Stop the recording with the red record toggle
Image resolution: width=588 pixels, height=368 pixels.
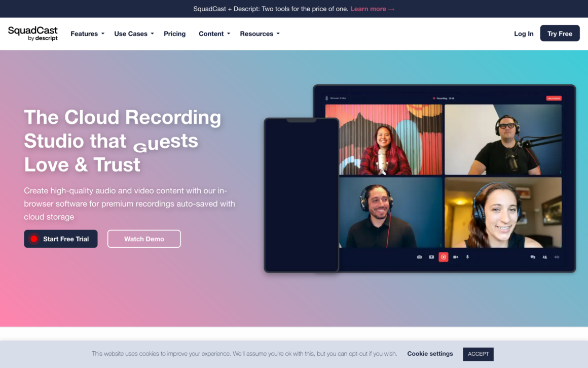(443, 257)
